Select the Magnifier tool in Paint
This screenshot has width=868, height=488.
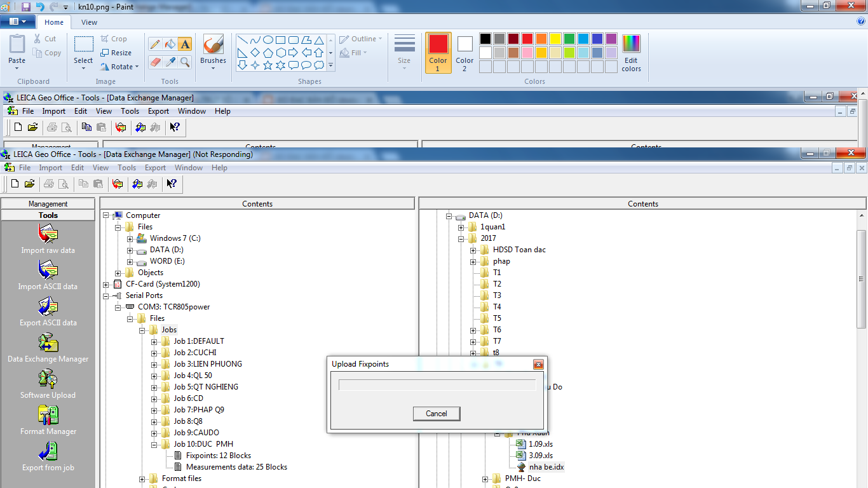coord(185,62)
